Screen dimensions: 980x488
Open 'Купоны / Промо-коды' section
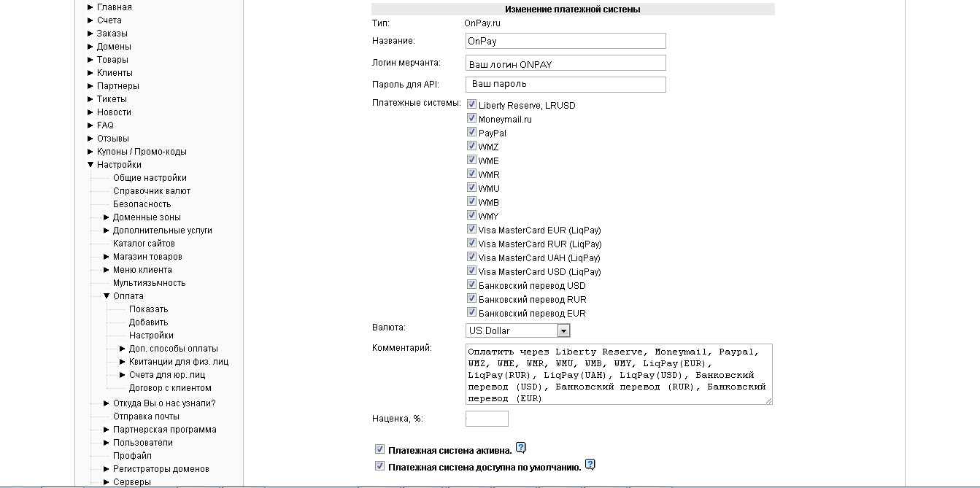(142, 152)
